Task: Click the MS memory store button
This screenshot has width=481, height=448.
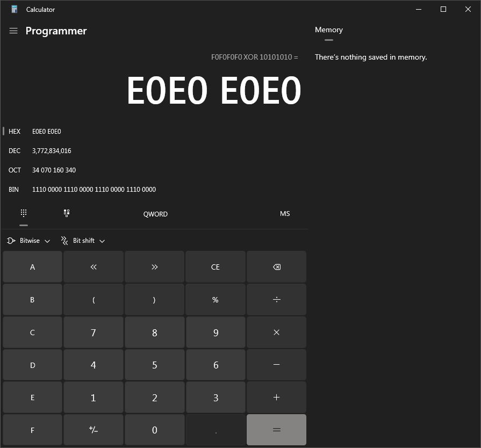Action: point(285,213)
